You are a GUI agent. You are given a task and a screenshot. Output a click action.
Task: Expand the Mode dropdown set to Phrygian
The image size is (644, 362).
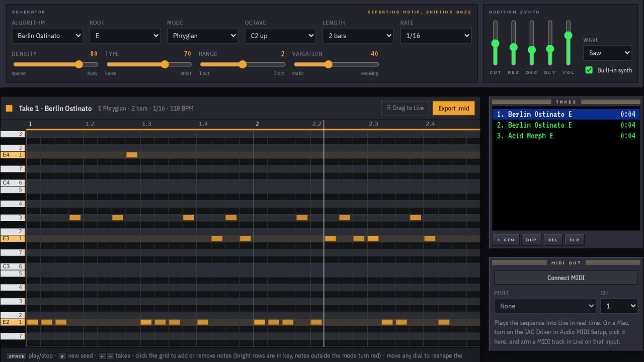(x=202, y=36)
